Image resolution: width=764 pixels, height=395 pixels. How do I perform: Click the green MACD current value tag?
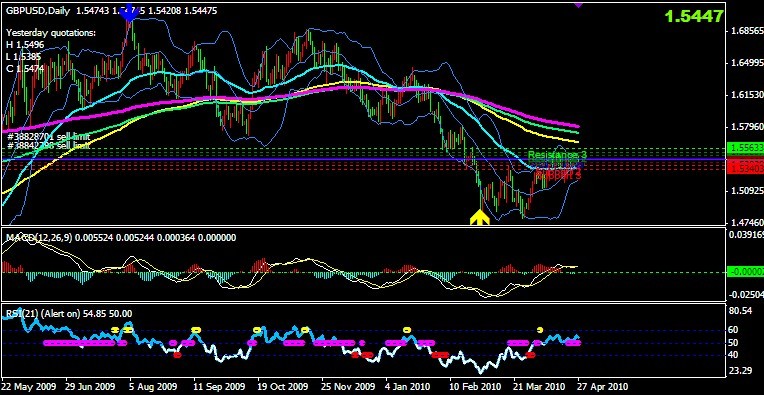[745, 272]
